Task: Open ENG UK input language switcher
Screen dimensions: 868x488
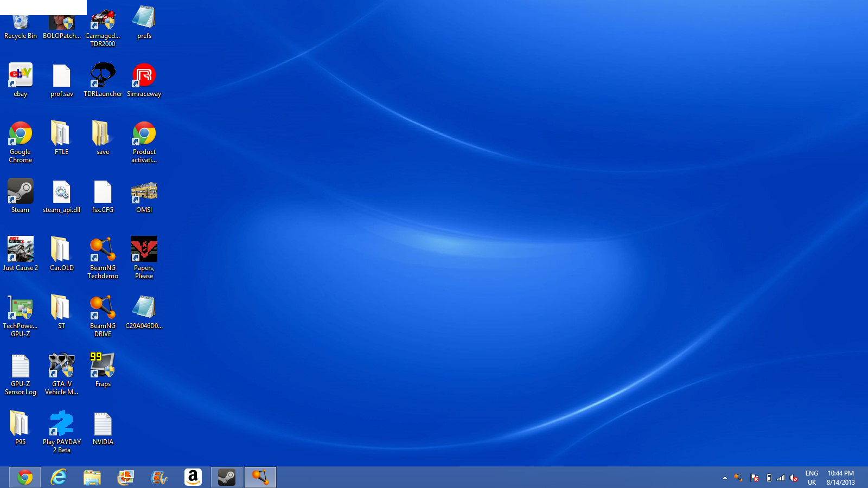Action: tap(812, 478)
